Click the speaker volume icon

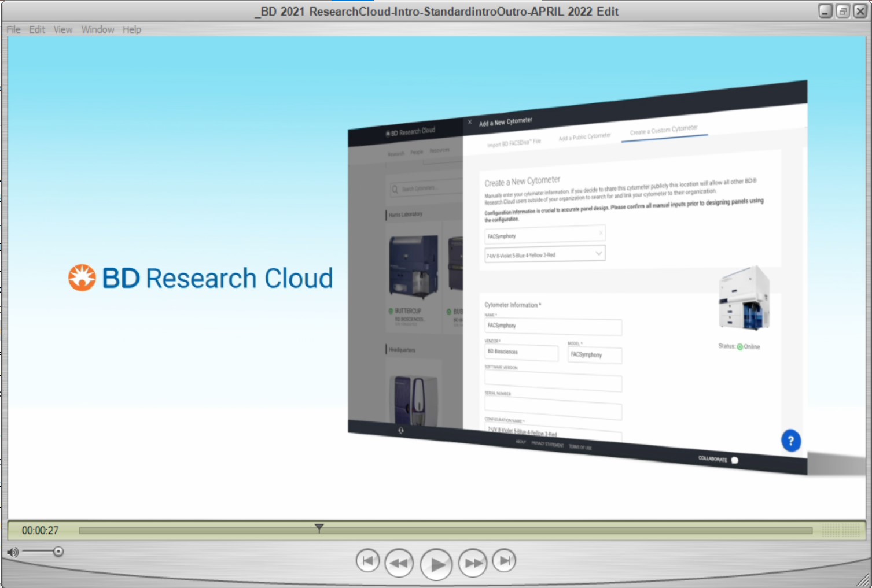(x=12, y=552)
